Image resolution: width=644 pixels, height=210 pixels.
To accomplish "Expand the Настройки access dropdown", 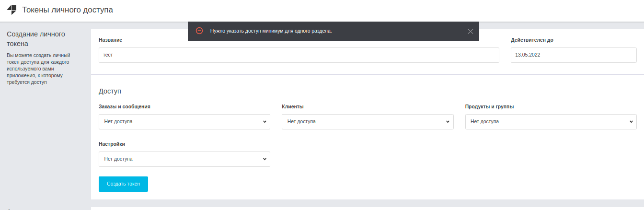I will pyautogui.click(x=184, y=159).
